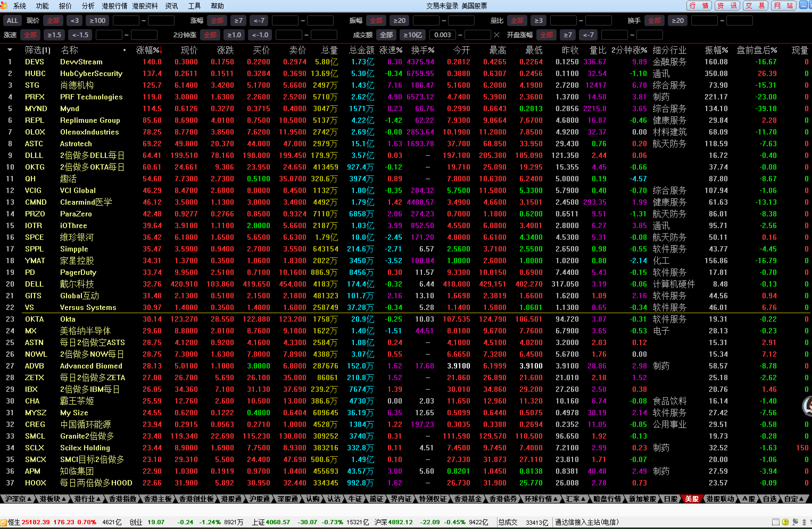Toggle the 涨幅 全部 filter
The image size is (812, 529).
(x=217, y=20)
